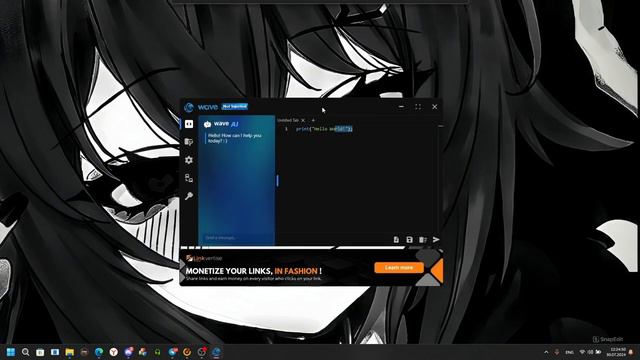The height and width of the screenshot is (360, 640).
Task: Open File Explorer yellow folder on taskbar
Action: (70, 352)
